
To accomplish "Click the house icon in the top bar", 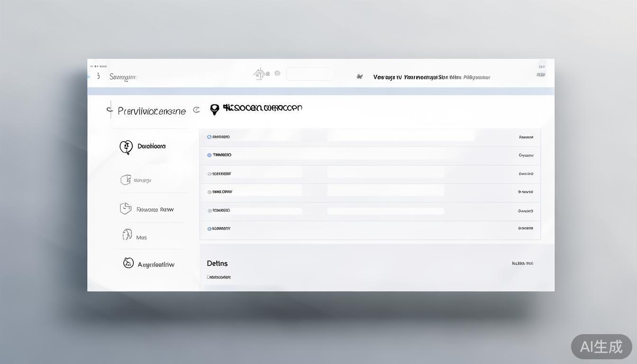I will [x=259, y=73].
